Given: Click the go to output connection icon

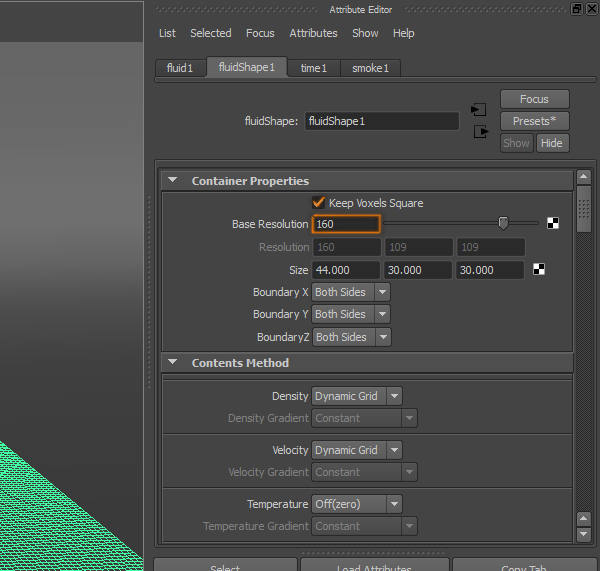Looking at the screenshot, I should coord(479,131).
